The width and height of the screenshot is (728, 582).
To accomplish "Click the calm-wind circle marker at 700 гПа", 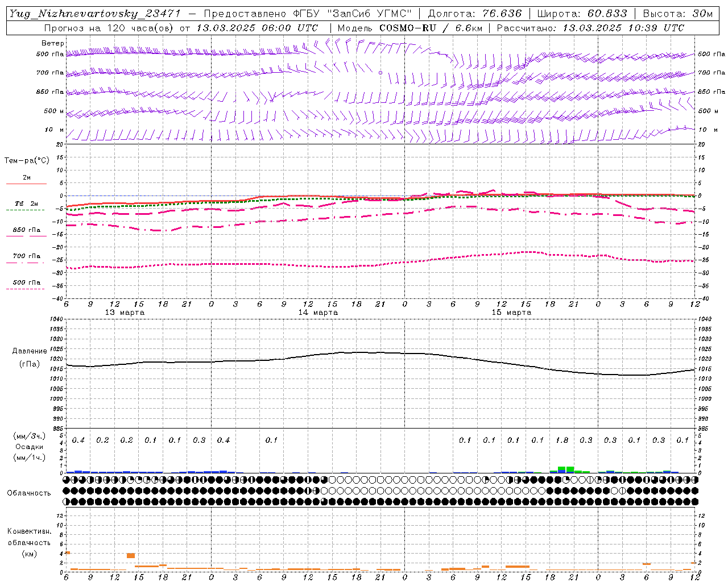I will coord(380,73).
